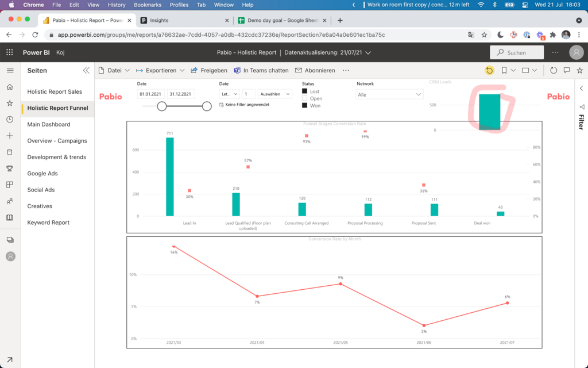Open the Auswählen period dropdown
The height and width of the screenshot is (368, 588).
[274, 94]
